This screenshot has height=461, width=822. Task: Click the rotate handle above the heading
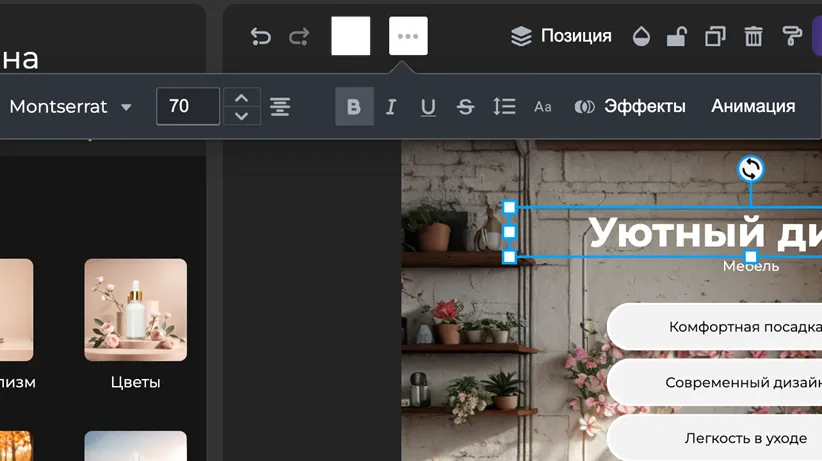pos(751,169)
